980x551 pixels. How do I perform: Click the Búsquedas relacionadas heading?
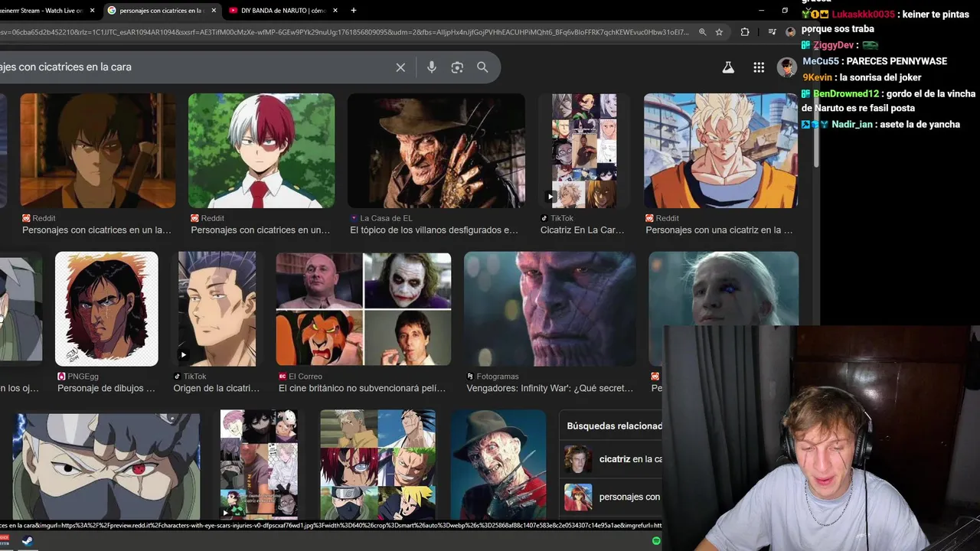coord(614,425)
